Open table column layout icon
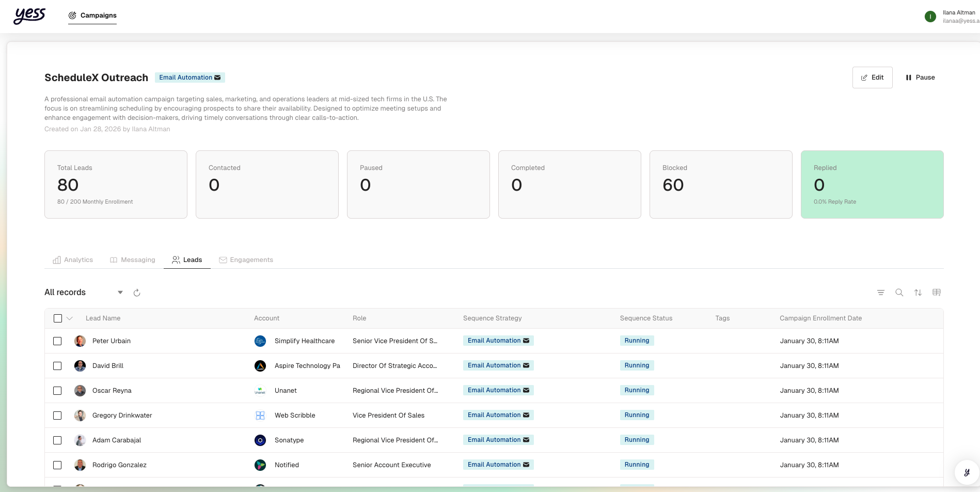980x492 pixels. tap(936, 293)
